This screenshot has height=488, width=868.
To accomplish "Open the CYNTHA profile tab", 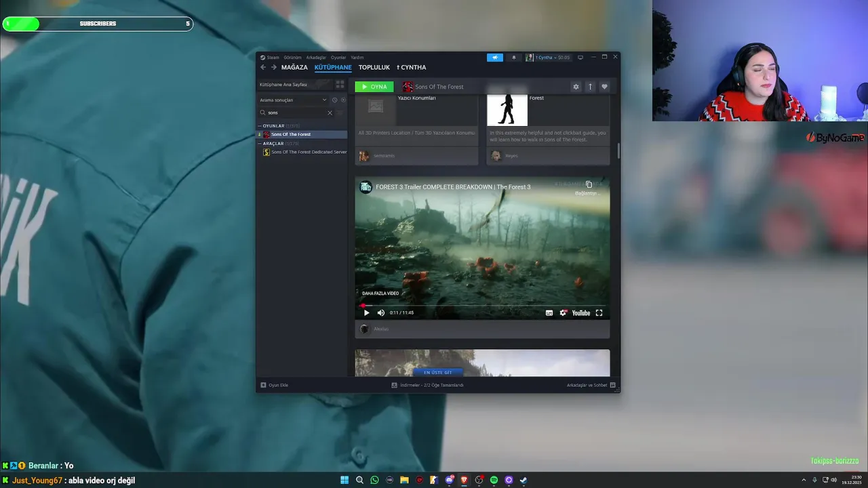I will [412, 67].
